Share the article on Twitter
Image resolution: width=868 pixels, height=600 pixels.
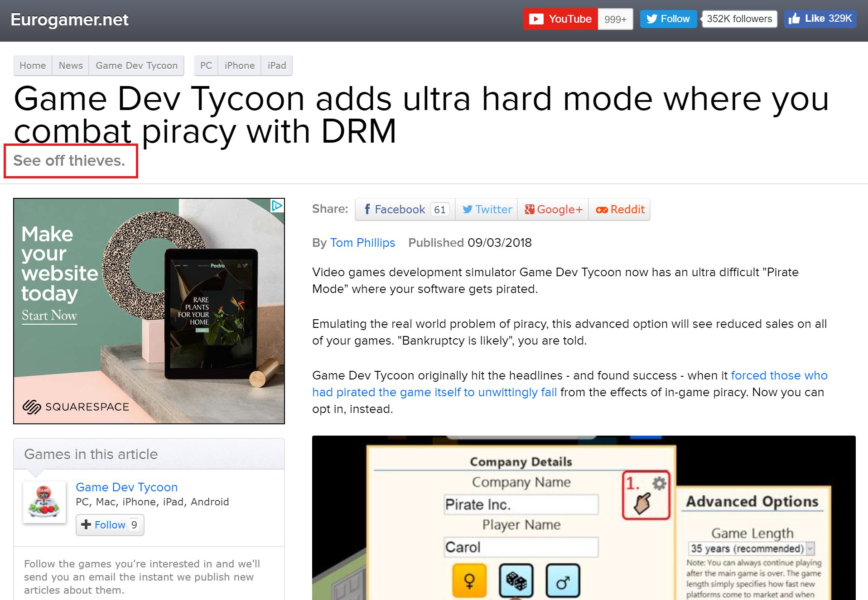click(487, 209)
